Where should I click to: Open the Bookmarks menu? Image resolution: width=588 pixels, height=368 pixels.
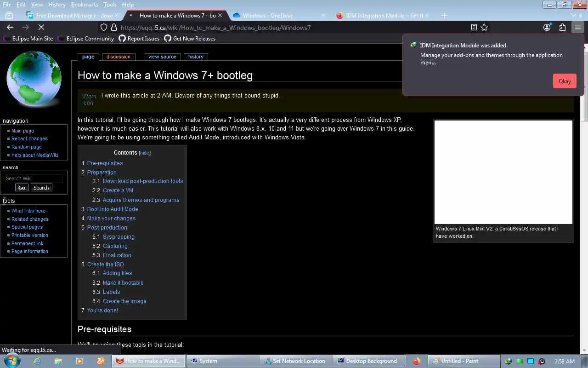(x=85, y=5)
